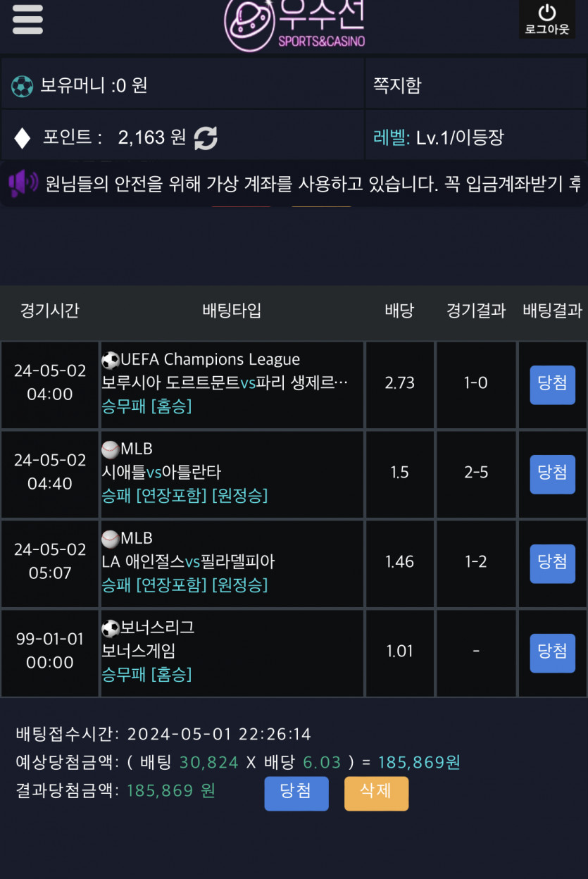The image size is (588, 879).
Task: Select the 배팅타입 column header
Action: click(x=232, y=311)
